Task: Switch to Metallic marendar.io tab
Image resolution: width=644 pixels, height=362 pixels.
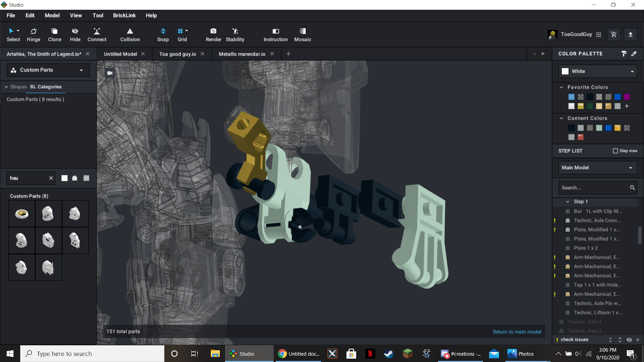Action: [x=242, y=54]
